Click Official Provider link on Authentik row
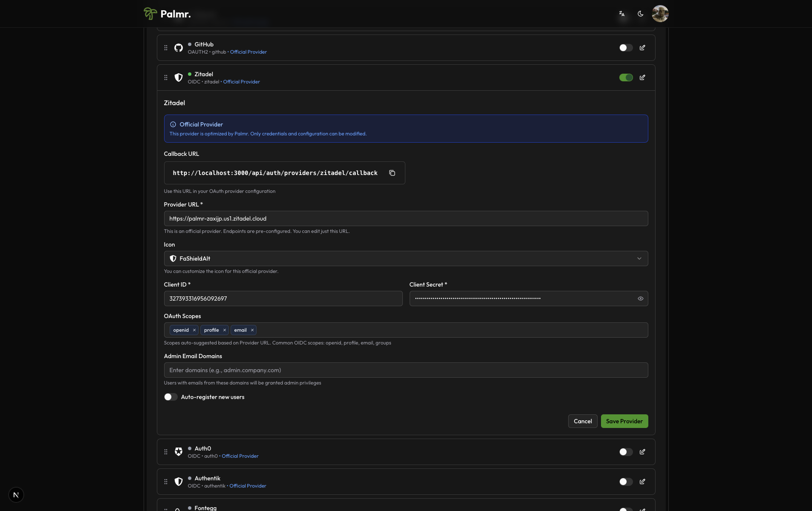The height and width of the screenshot is (511, 812). click(248, 486)
